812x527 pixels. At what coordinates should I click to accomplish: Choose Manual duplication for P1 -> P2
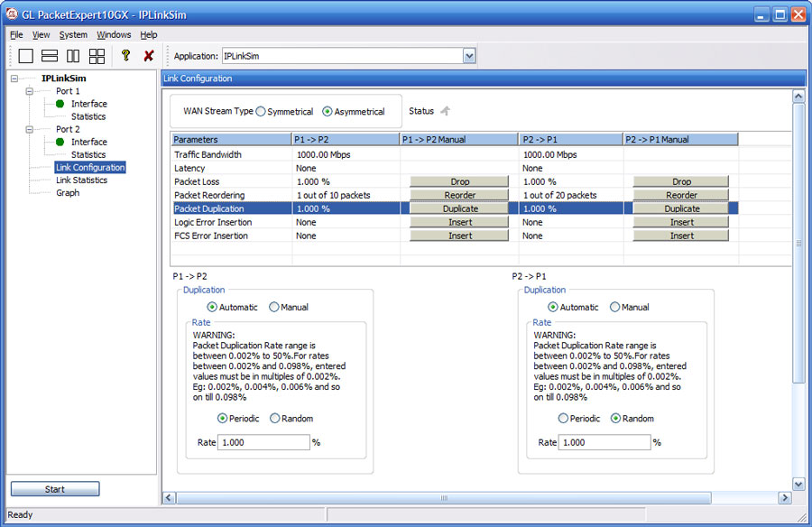point(273,308)
